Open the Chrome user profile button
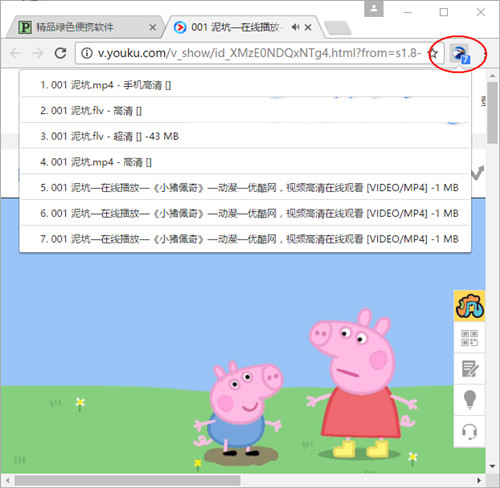The image size is (500, 488). click(374, 9)
